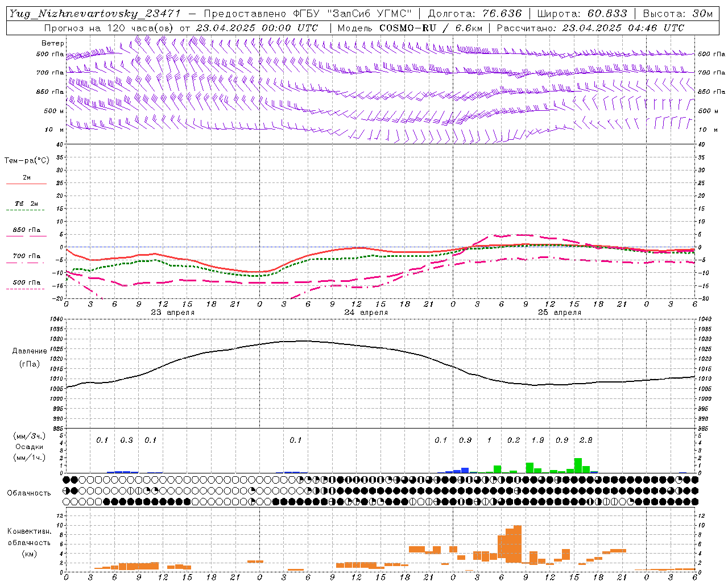Click the 500 гПа temperature legend dashed line

tap(26, 289)
